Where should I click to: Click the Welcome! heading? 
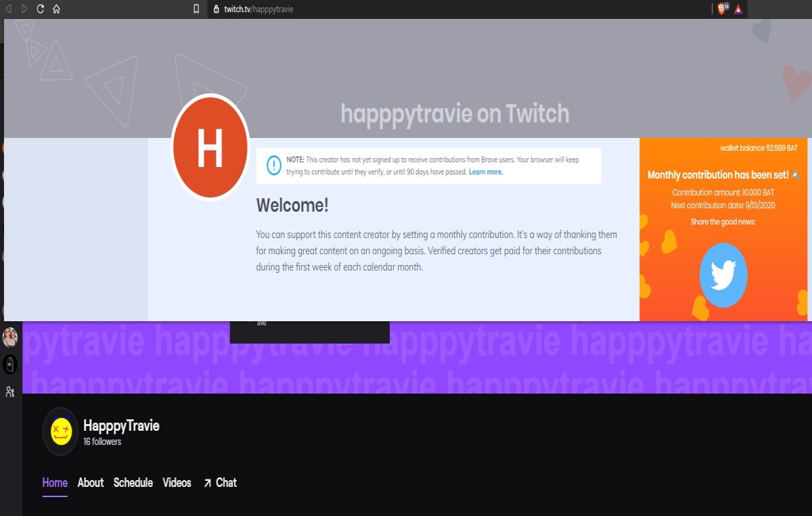tap(292, 206)
